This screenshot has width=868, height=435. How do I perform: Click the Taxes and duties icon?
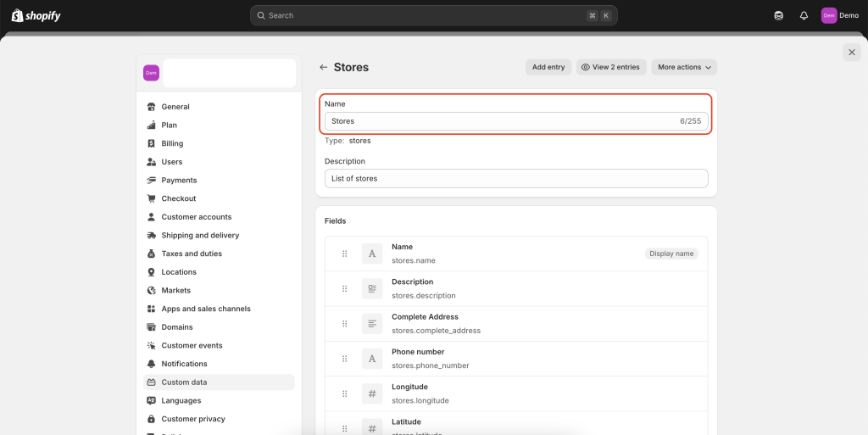151,254
